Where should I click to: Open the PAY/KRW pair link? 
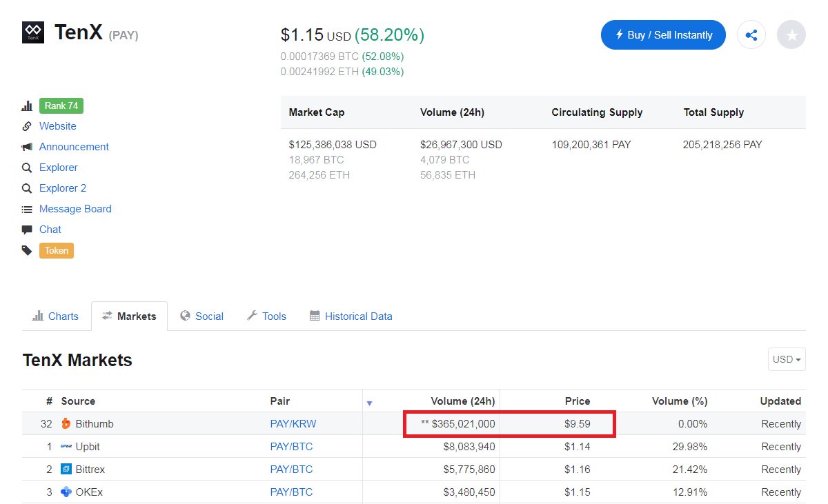point(293,424)
